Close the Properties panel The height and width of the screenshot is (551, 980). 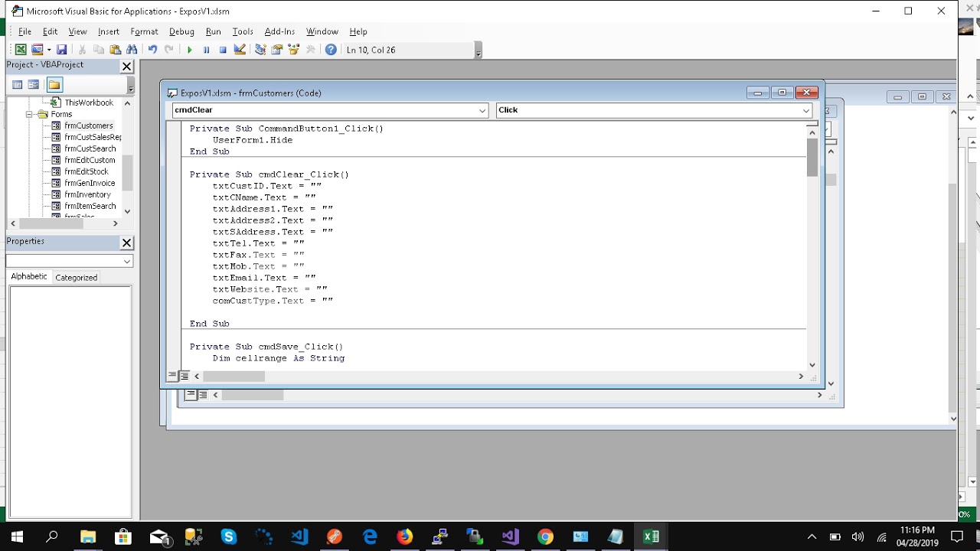click(x=127, y=243)
